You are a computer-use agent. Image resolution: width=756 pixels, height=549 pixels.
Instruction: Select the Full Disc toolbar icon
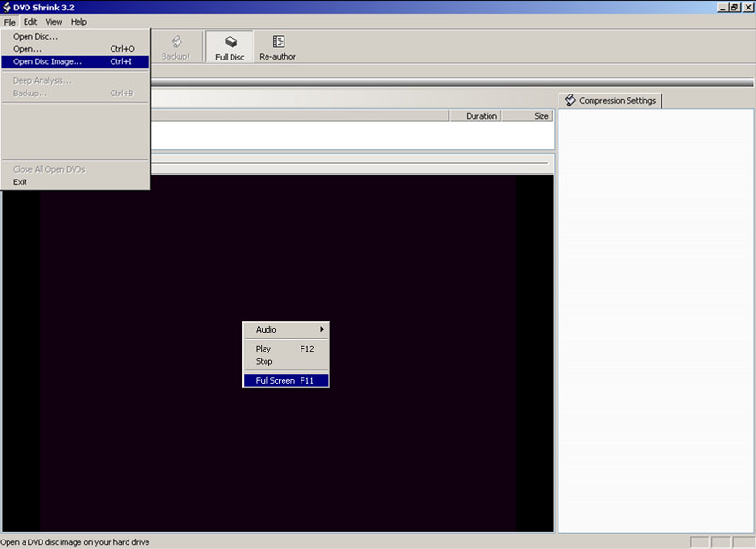pyautogui.click(x=230, y=47)
